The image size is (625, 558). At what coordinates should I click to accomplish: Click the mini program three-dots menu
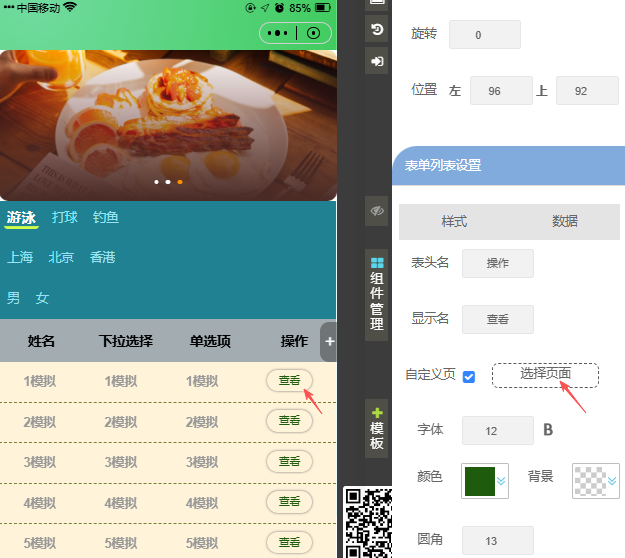pyautogui.click(x=278, y=33)
